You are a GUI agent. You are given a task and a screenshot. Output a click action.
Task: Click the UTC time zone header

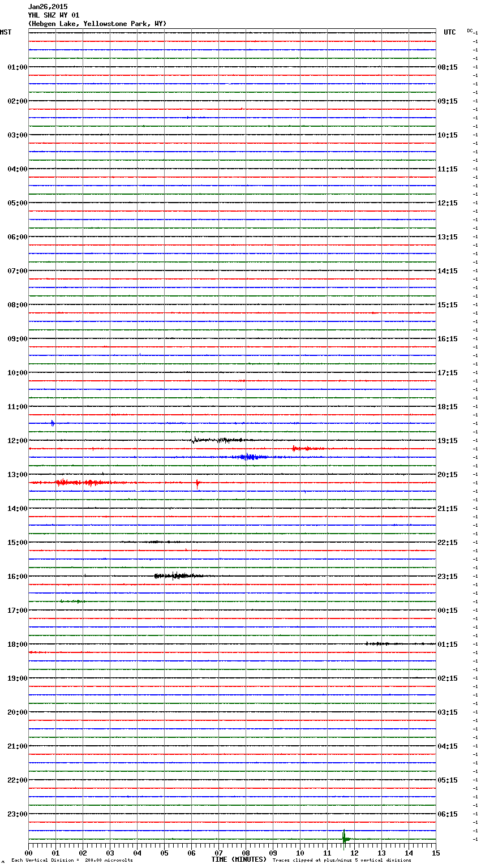coord(450,32)
